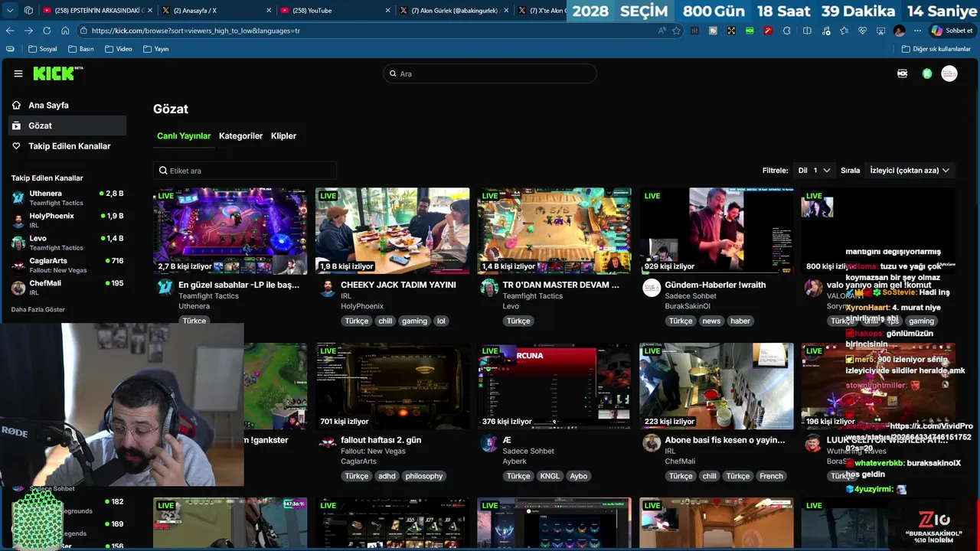Open the user profile avatar menu
This screenshot has height=551, width=980.
click(949, 73)
